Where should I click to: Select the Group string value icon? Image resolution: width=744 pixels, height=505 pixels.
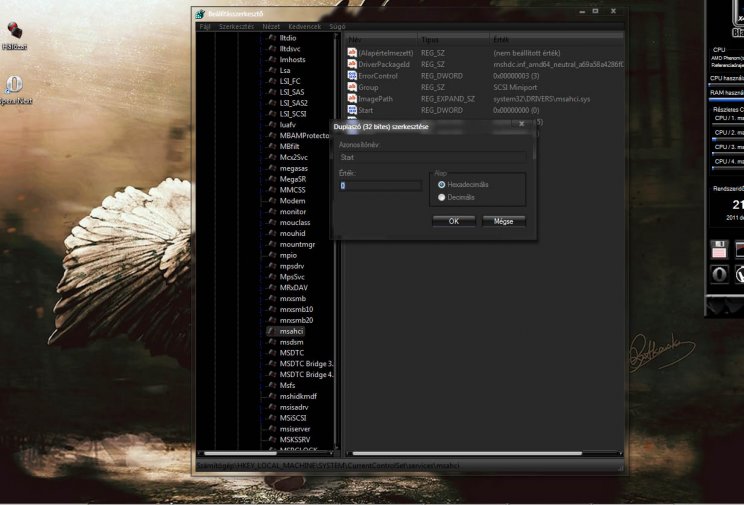click(352, 87)
